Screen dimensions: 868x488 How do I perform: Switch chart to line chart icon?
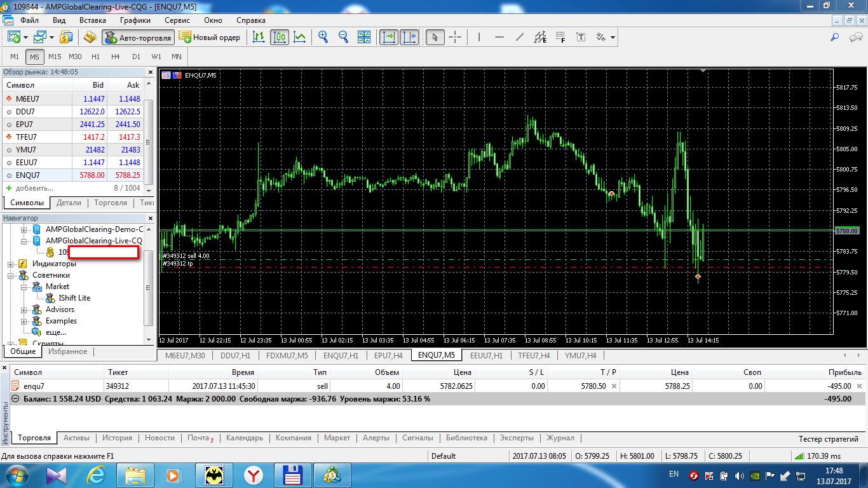point(299,37)
